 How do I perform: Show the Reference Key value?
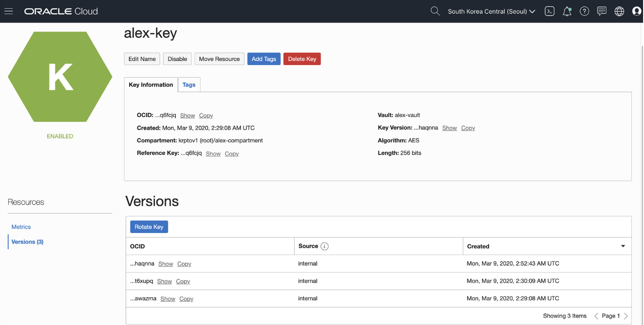[213, 154]
